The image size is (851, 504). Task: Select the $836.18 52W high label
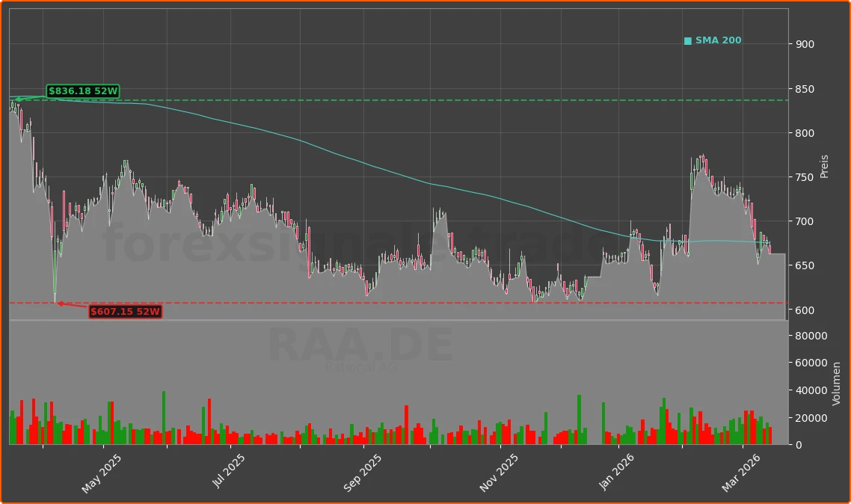click(x=83, y=90)
